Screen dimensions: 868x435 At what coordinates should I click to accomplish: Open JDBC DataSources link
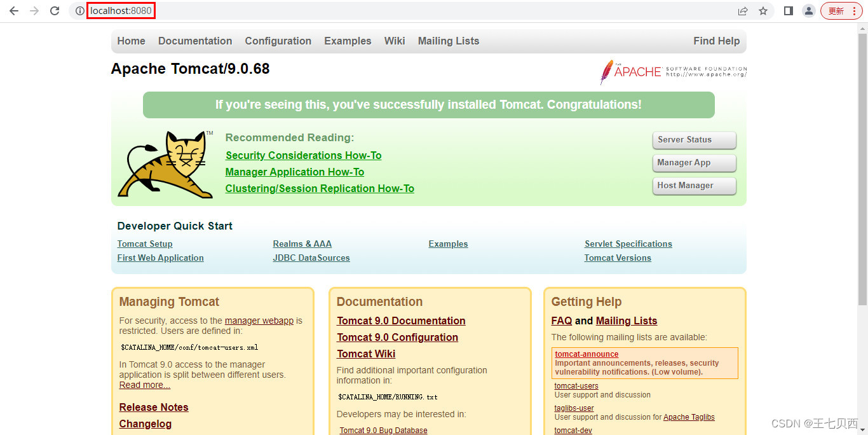[311, 258]
